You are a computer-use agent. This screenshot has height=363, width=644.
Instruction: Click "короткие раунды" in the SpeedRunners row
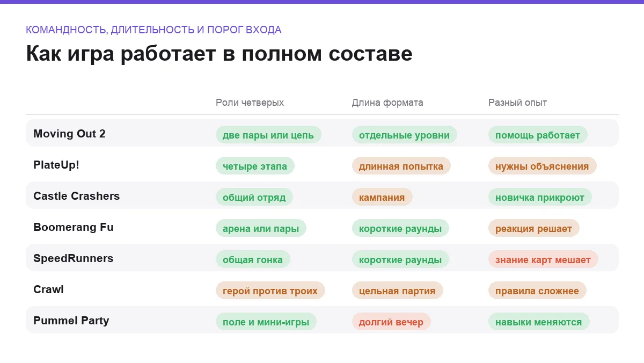400,259
